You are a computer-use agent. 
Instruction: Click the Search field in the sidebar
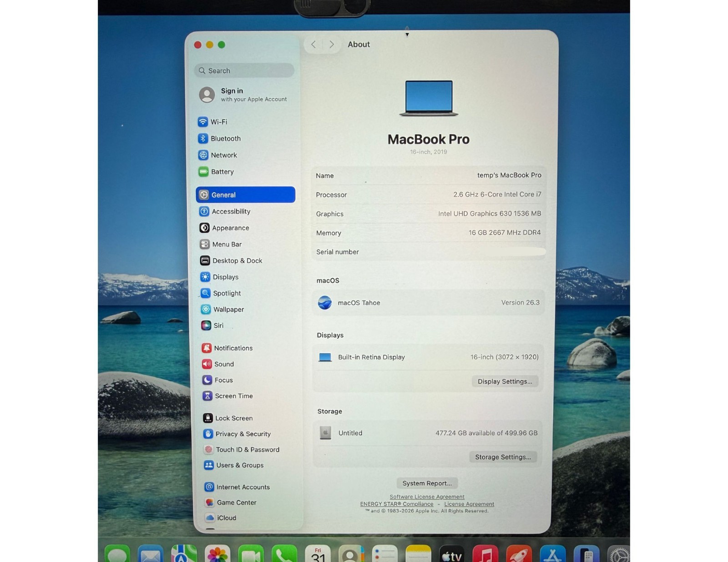click(x=244, y=70)
